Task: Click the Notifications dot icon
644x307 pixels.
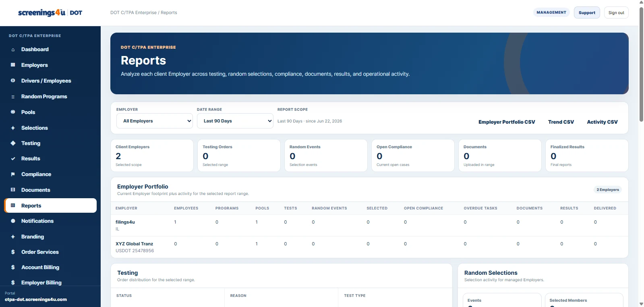Action: coord(13,221)
